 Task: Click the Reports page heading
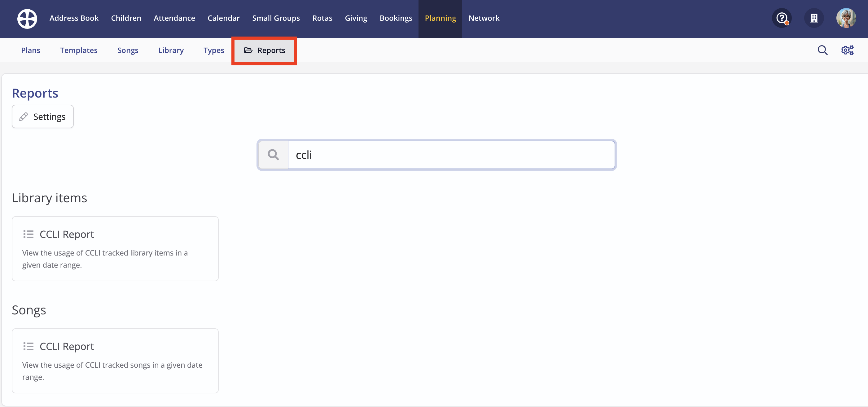tap(35, 93)
